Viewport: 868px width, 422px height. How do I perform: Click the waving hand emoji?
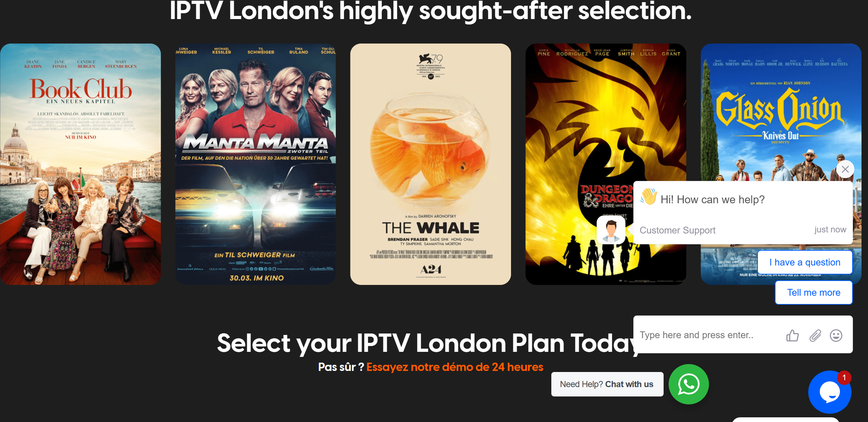pos(648,197)
